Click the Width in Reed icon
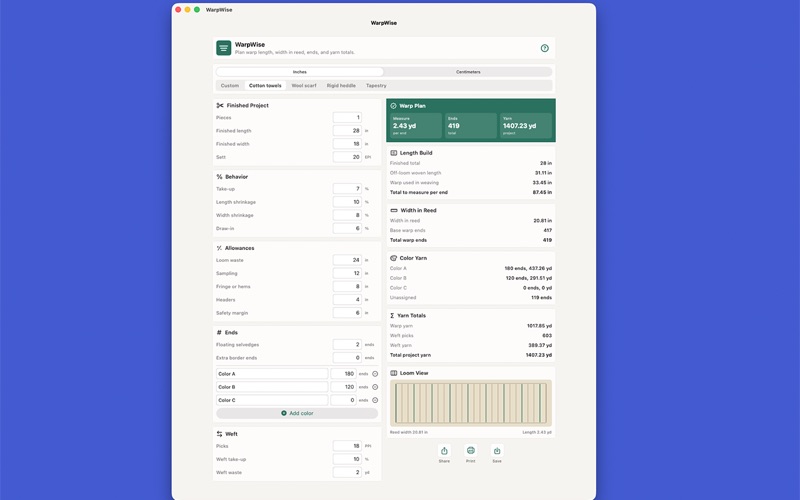 394,211
